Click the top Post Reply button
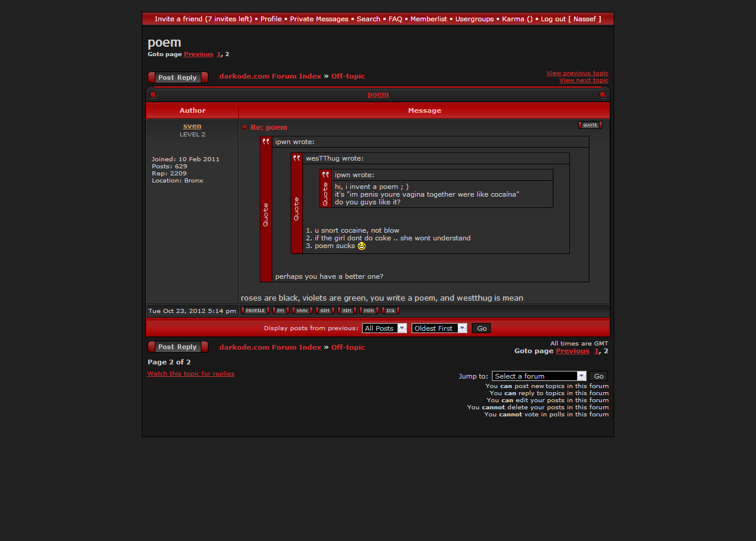This screenshot has height=541, width=756. click(178, 77)
